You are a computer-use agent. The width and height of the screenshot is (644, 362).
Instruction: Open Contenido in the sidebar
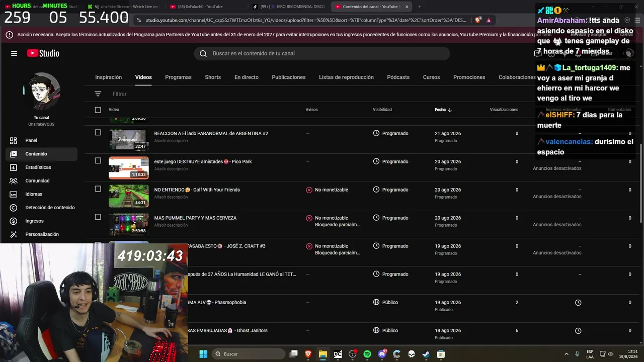coord(41,154)
